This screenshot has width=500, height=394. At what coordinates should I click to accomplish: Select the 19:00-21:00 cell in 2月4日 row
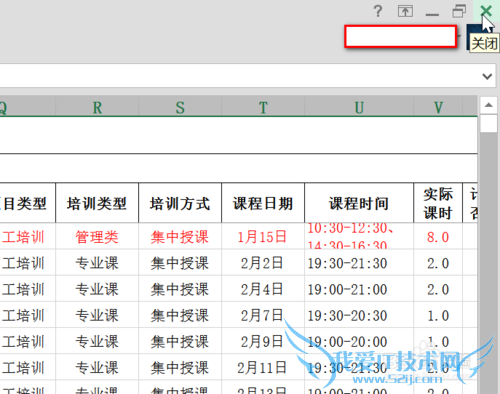359,288
